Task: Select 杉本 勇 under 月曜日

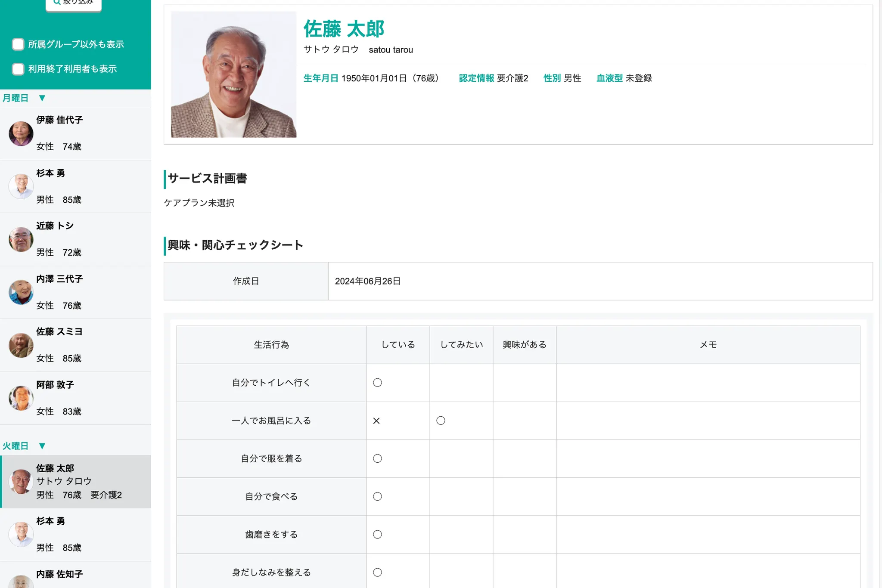Action: coord(75,186)
